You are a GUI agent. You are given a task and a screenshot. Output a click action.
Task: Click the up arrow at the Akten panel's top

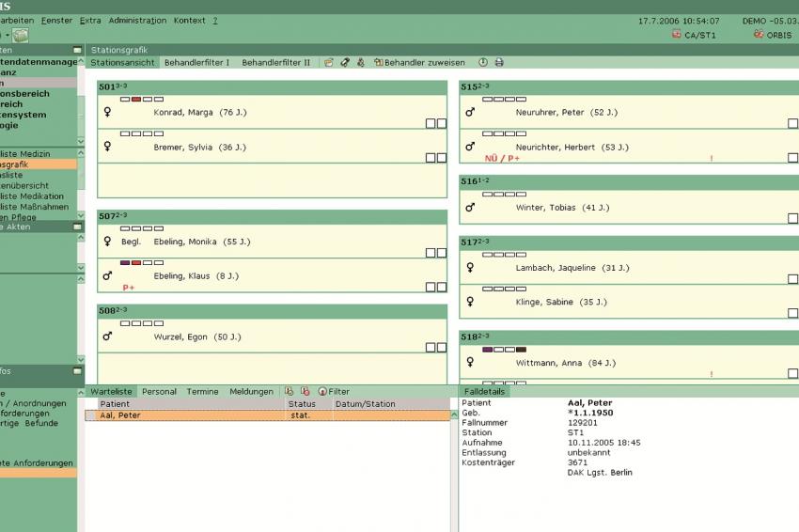coord(81,238)
